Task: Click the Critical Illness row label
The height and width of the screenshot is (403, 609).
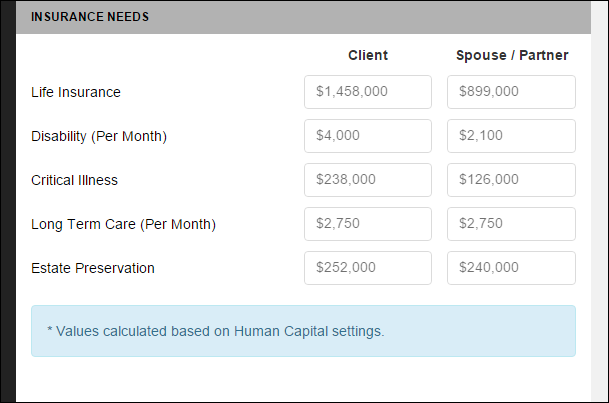Action: tap(74, 180)
